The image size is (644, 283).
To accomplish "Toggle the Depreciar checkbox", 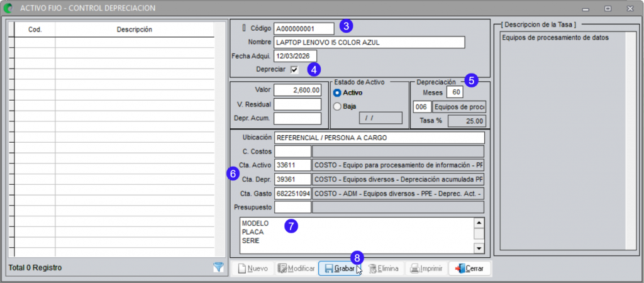I will 294,70.
